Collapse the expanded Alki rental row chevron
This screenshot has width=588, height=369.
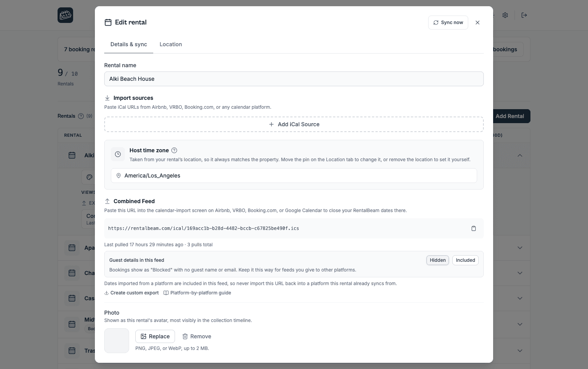tap(520, 155)
